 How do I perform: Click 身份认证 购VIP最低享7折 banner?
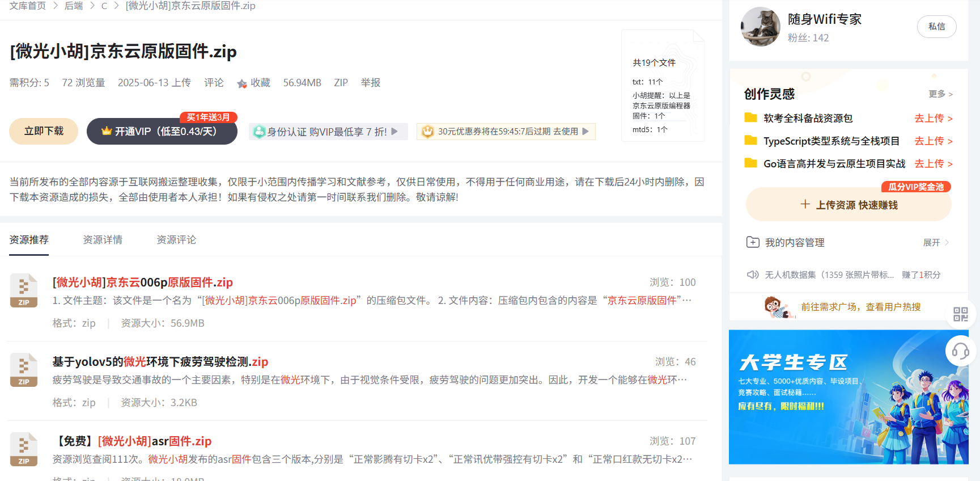(x=328, y=132)
